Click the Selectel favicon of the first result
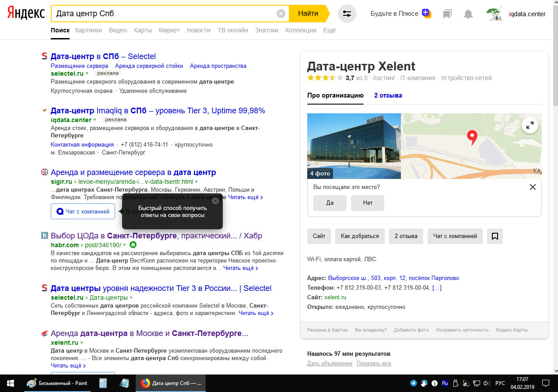Image resolution: width=558 pixels, height=392 pixels. tap(44, 56)
